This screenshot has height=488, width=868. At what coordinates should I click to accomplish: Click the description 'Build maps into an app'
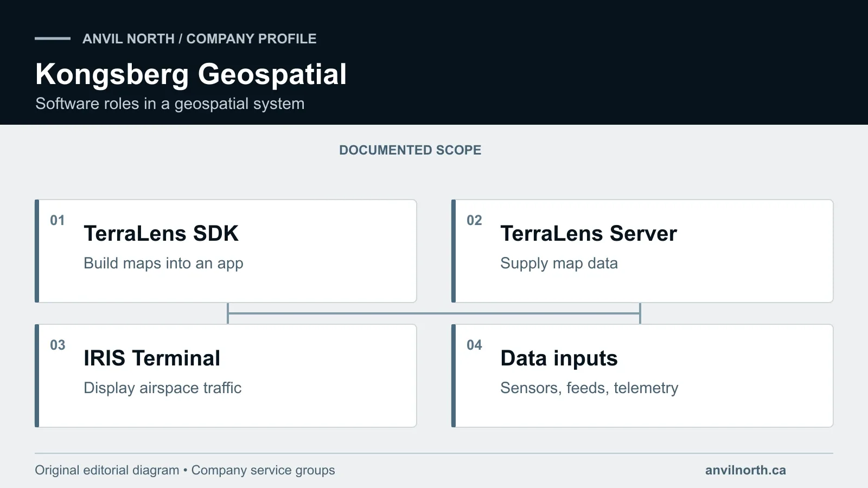tap(163, 264)
